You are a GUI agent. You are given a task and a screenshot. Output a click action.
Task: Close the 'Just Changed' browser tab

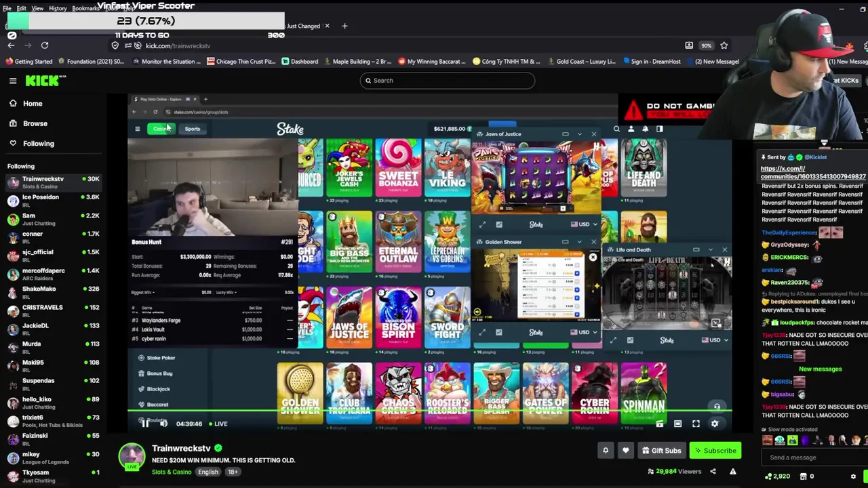tap(327, 26)
